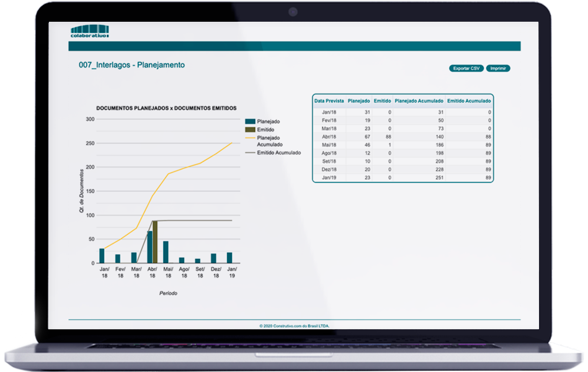This screenshot has width=588, height=372.
Task: Click the Imprimir button
Action: pos(498,68)
